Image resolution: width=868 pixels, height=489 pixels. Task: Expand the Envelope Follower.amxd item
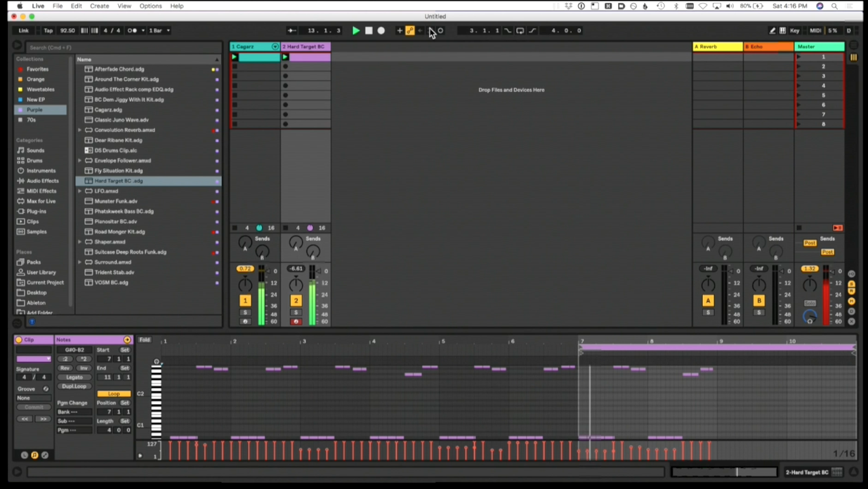point(80,160)
